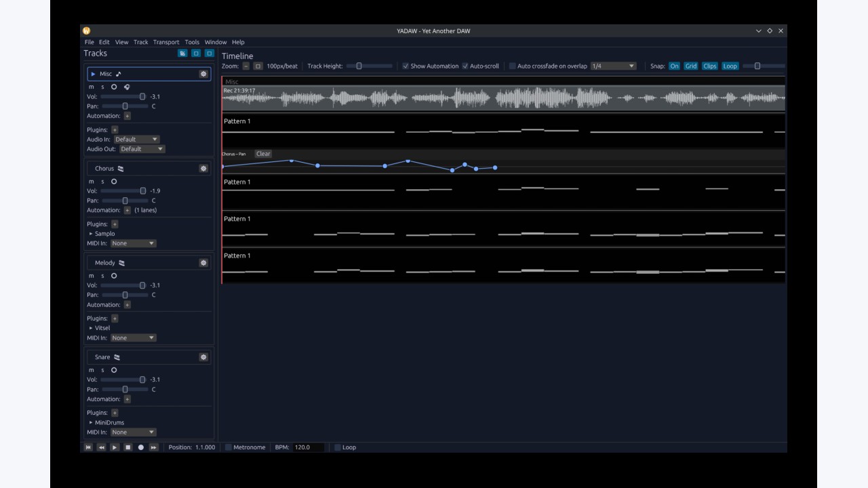868x488 pixels.
Task: Add a plugin to the Melody track
Action: coord(115,318)
